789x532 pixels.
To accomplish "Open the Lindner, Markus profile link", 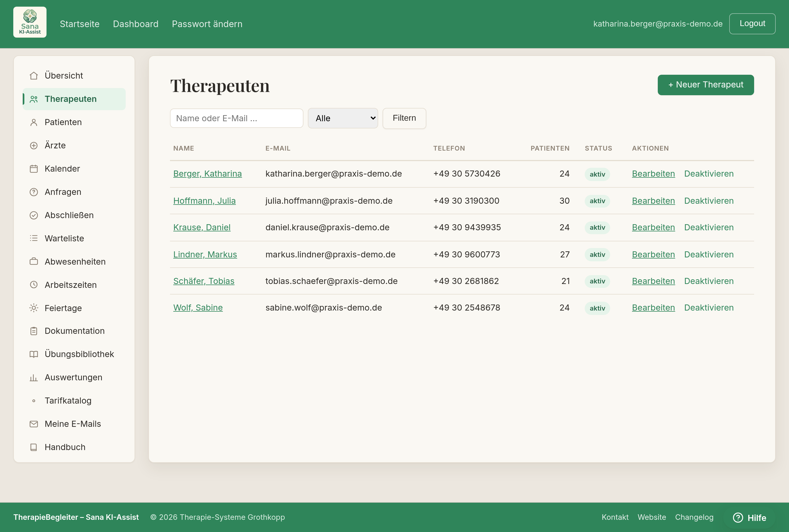I will [x=205, y=254].
